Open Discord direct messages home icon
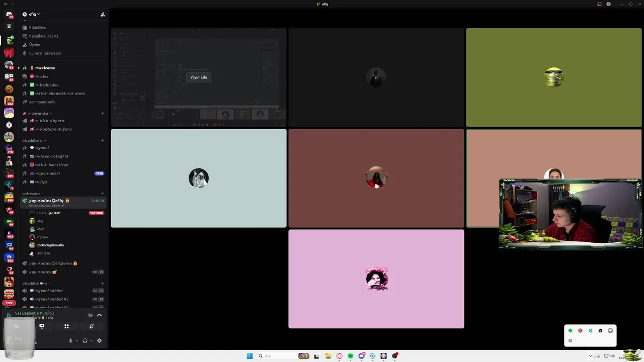Screen dimensions: 644x362 coord(9,15)
